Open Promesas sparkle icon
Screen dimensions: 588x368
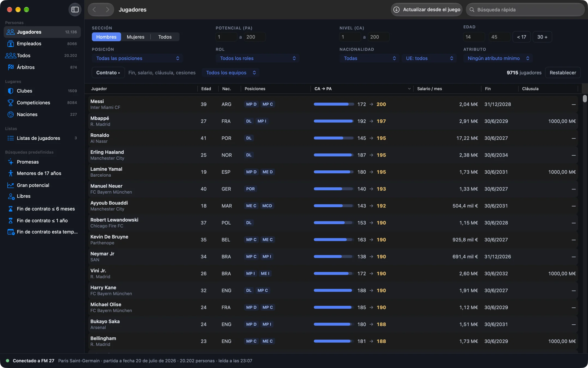(11, 162)
